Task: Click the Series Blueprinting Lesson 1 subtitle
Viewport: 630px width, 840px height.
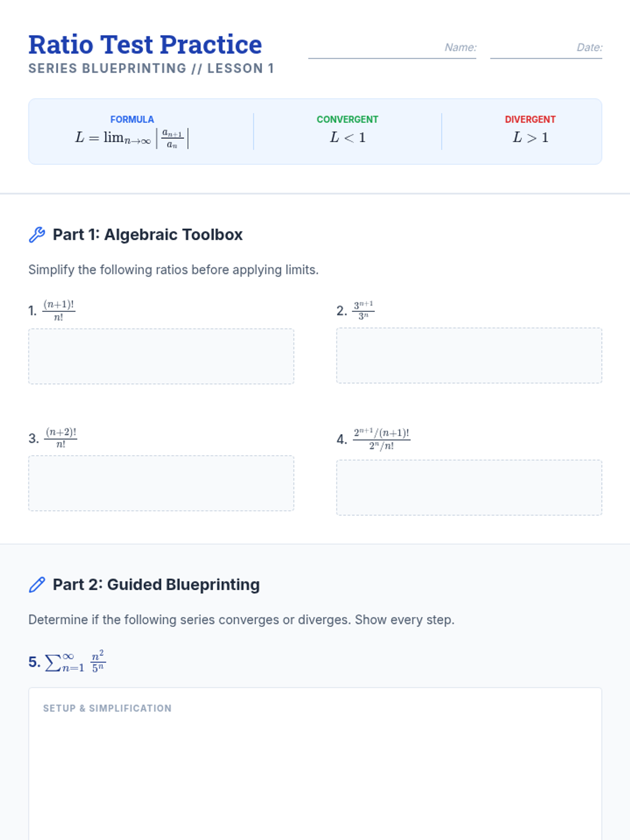Action: click(151, 69)
